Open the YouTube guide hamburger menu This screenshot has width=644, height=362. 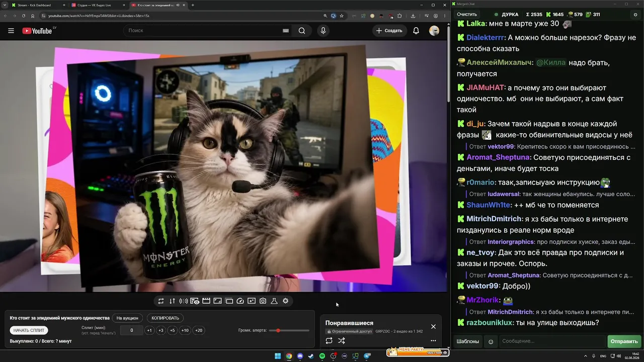11,31
